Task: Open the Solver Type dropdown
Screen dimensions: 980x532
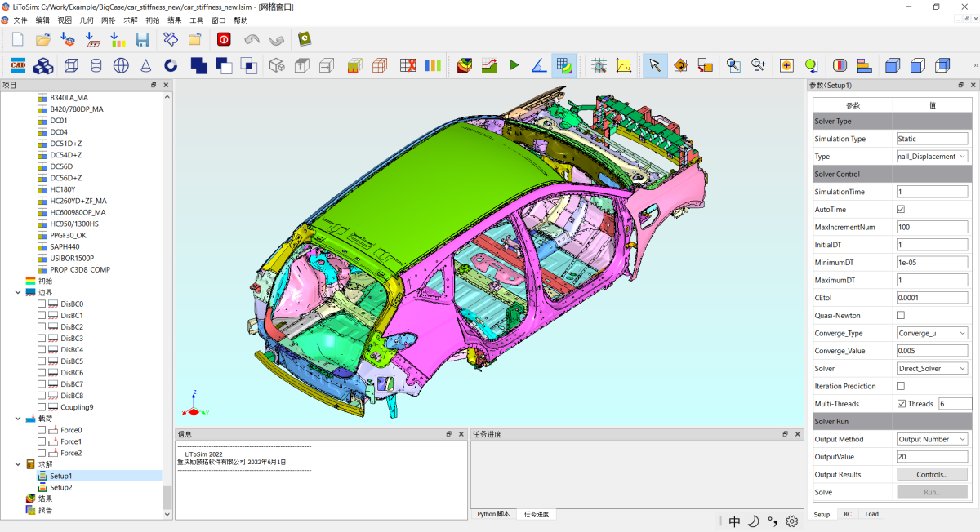Action: tap(932, 157)
